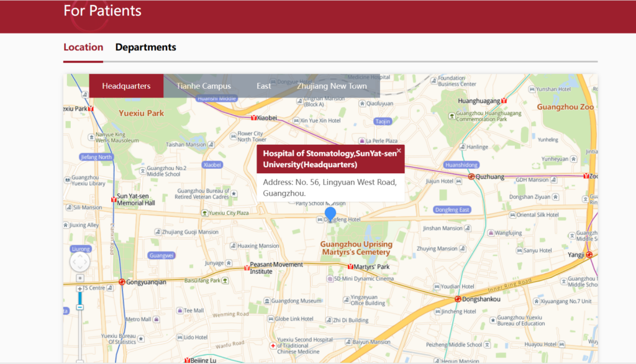Click the Wangfujing shopping icon
The image size is (636, 364).
(x=491, y=233)
